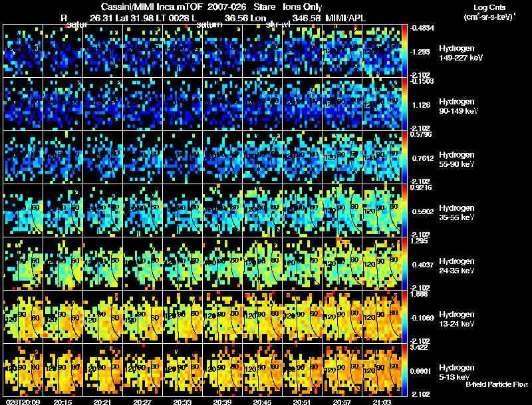Click the '20:33' time label

click(x=182, y=402)
